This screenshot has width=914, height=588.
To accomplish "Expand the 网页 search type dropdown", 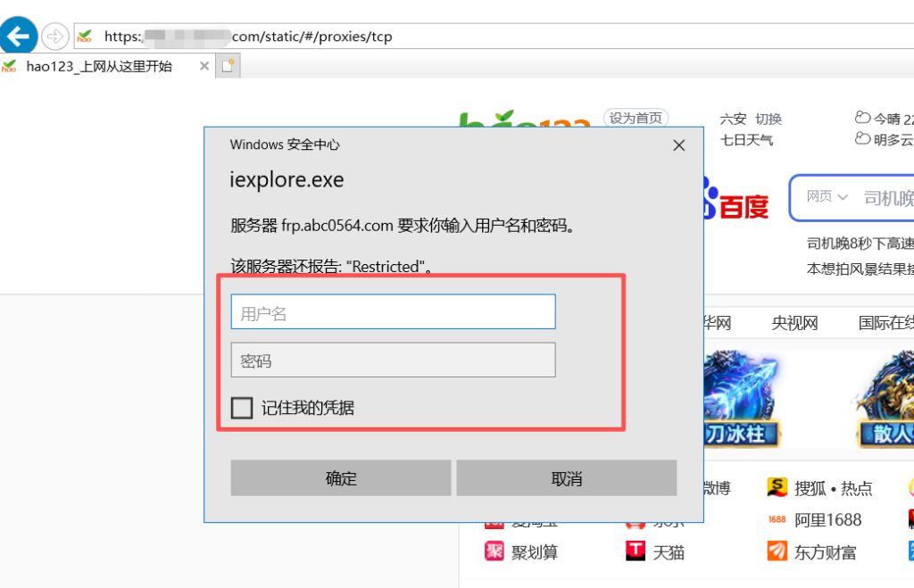I will 827,197.
